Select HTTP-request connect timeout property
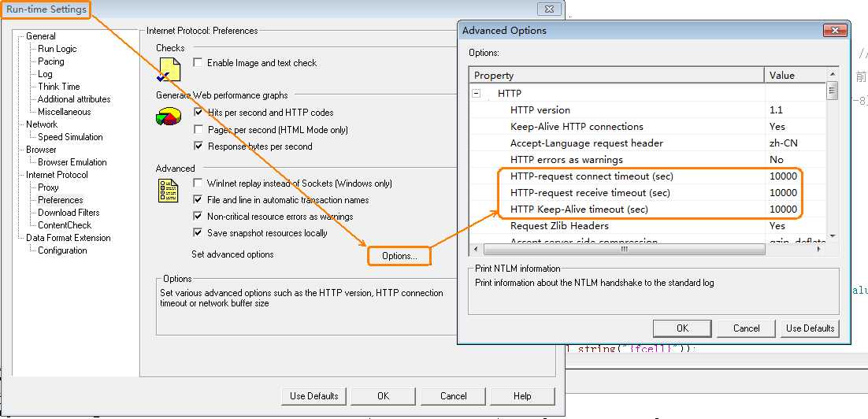 pyautogui.click(x=647, y=176)
